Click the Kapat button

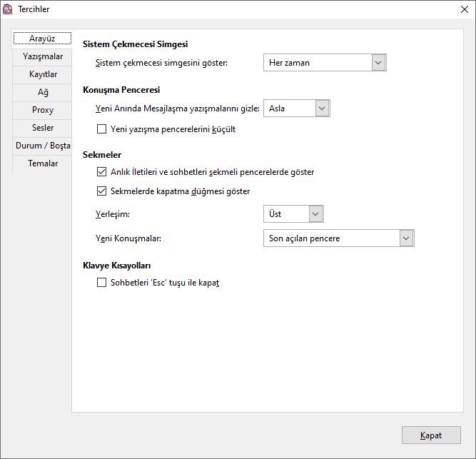[431, 435]
